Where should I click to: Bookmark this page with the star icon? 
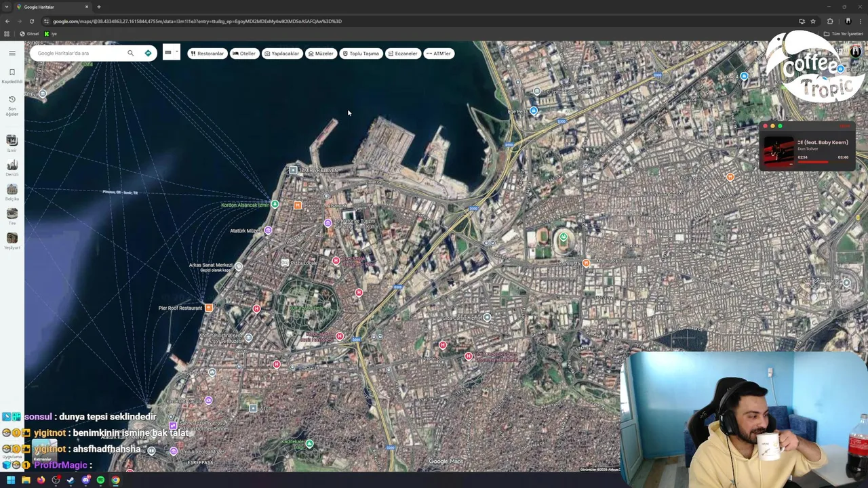(x=813, y=21)
